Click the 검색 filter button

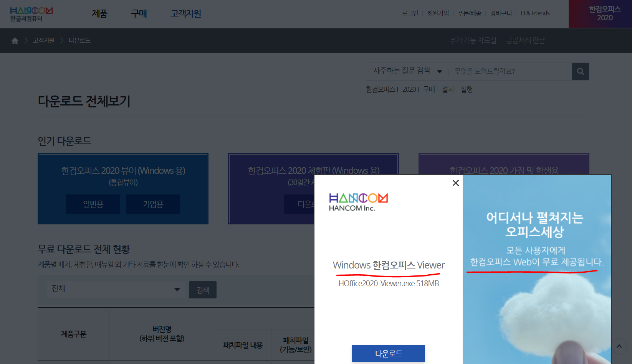pos(203,290)
